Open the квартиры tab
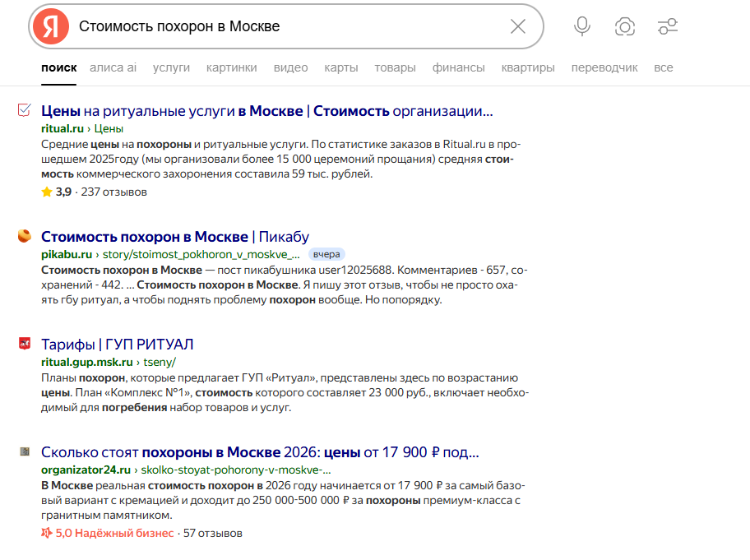This screenshot has width=750, height=560. (528, 68)
